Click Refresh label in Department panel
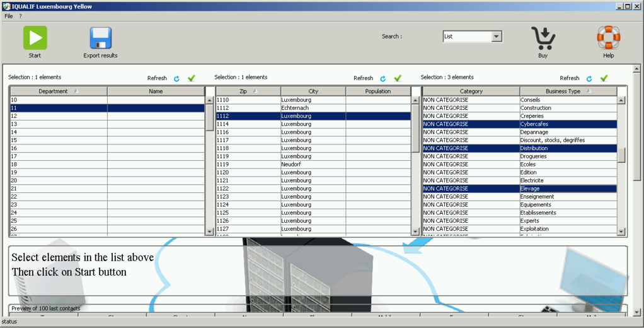Screen dimensions: 644x328 [157, 78]
